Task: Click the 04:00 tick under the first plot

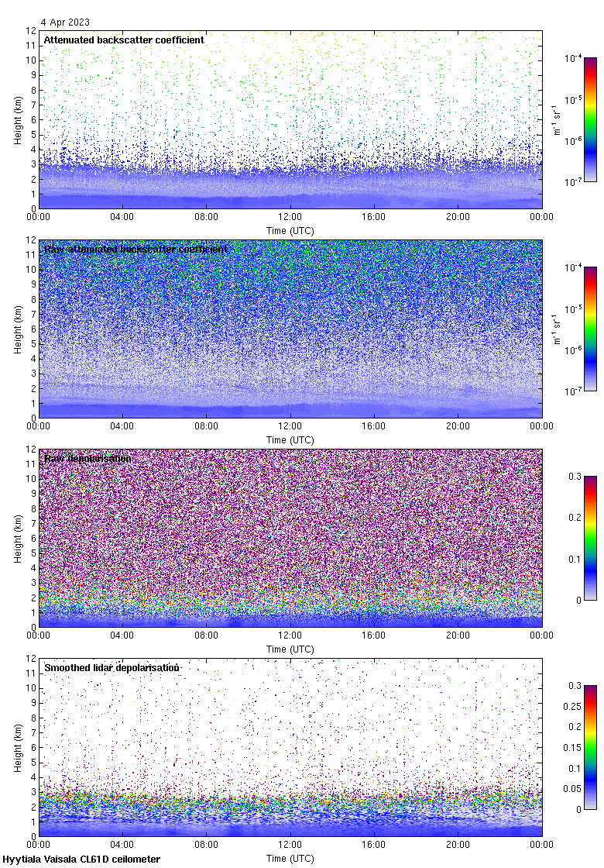Action: 122,217
